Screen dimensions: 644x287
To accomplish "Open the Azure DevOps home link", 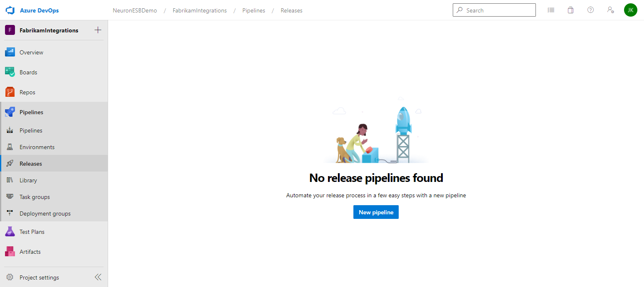I will (x=39, y=10).
